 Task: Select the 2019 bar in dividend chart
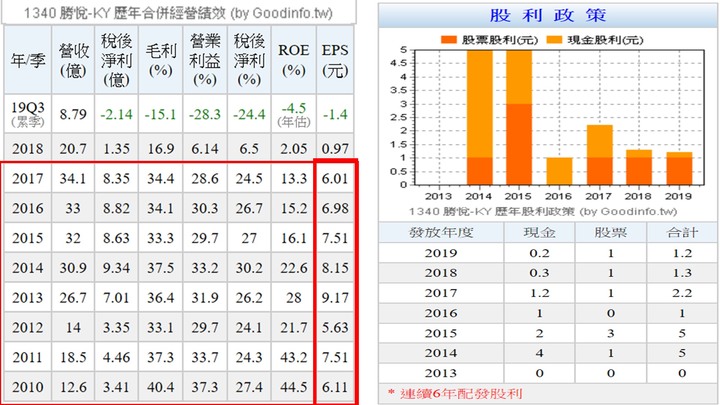pos(679,169)
